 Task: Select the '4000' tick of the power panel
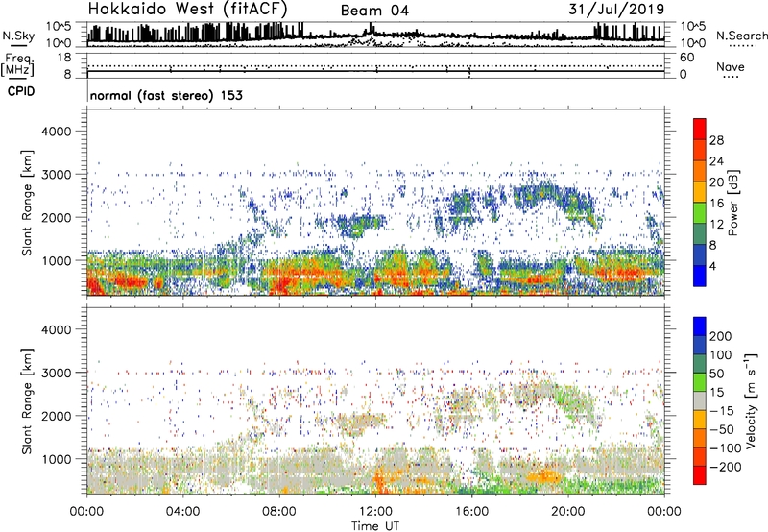(x=57, y=132)
